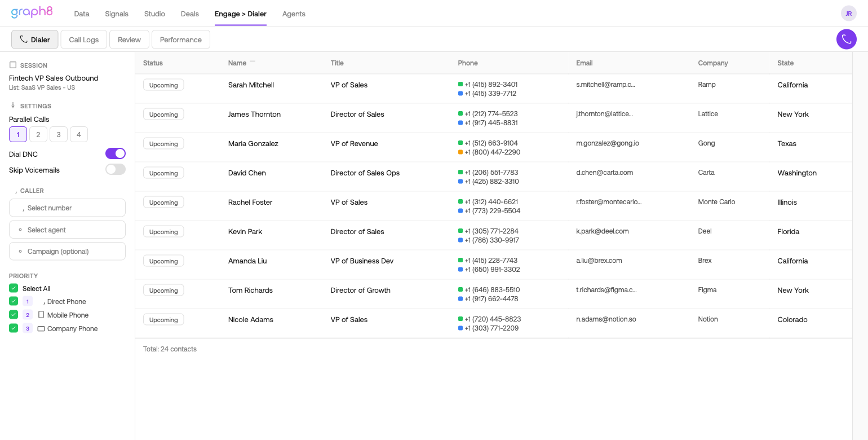The height and width of the screenshot is (440, 868).
Task: Switch to the Performance tab
Action: pyautogui.click(x=181, y=39)
